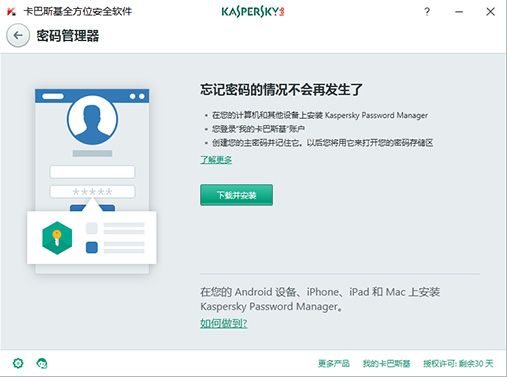
Task: Click the Android, iPhone, iPad, Mac install text
Action: 320,299
